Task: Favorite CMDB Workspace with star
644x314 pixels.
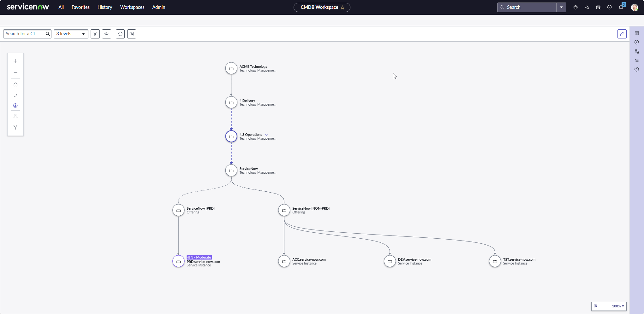Action: 343,7
